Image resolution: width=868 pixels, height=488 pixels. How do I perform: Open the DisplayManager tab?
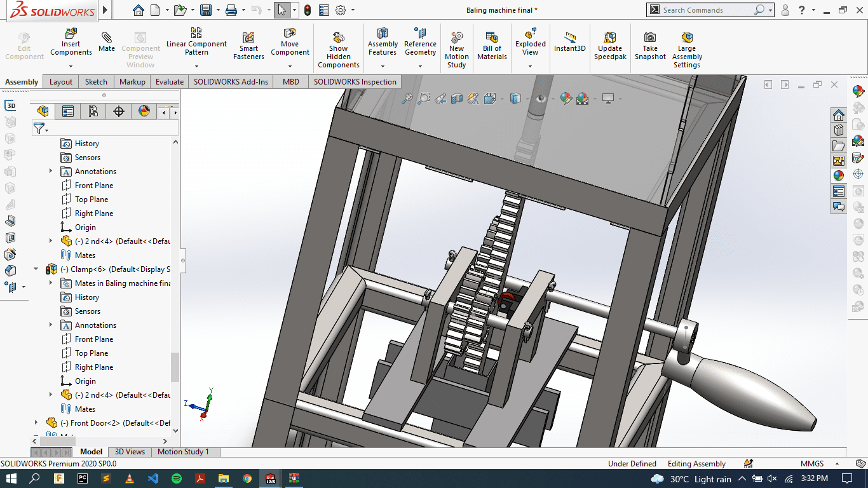(144, 112)
